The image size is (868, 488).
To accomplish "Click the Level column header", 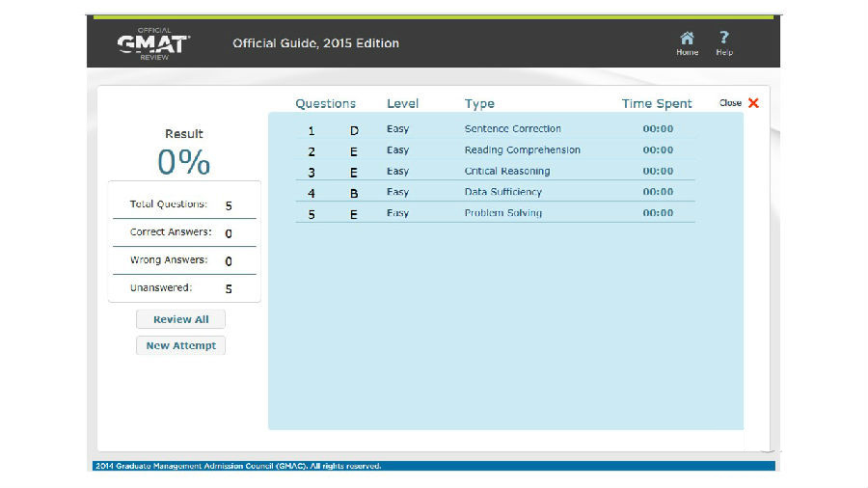I will (x=402, y=104).
